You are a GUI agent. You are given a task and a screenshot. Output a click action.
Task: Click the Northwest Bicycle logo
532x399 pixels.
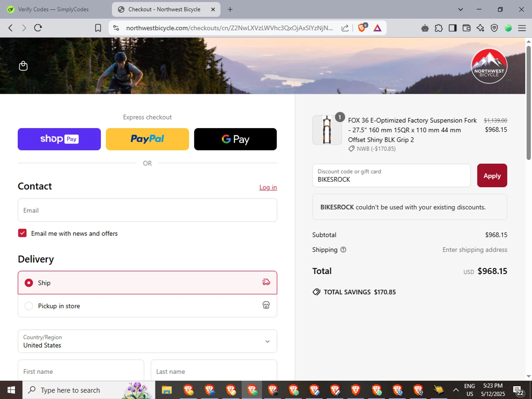pos(489,66)
